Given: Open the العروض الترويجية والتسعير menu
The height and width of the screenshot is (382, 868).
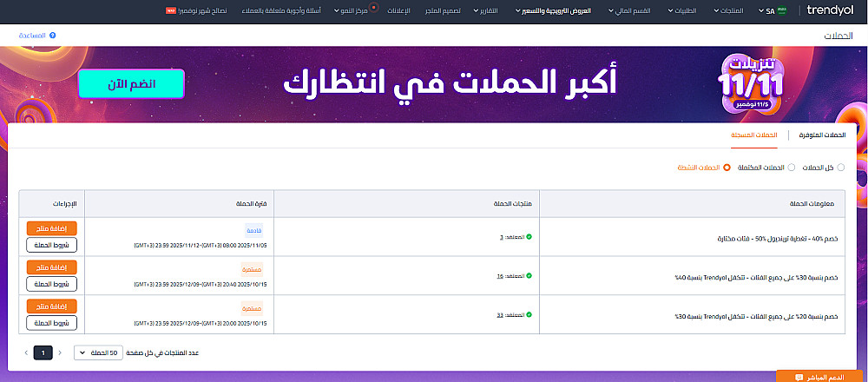Looking at the screenshot, I should point(554,10).
